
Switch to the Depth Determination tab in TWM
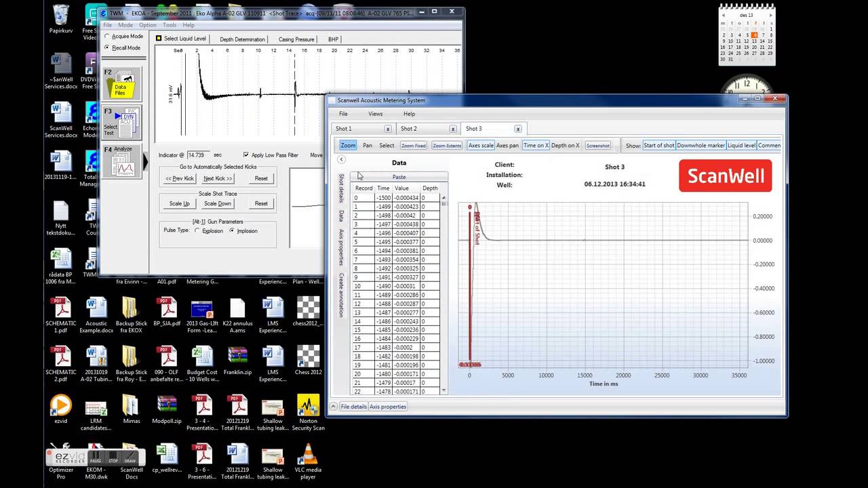tap(242, 39)
